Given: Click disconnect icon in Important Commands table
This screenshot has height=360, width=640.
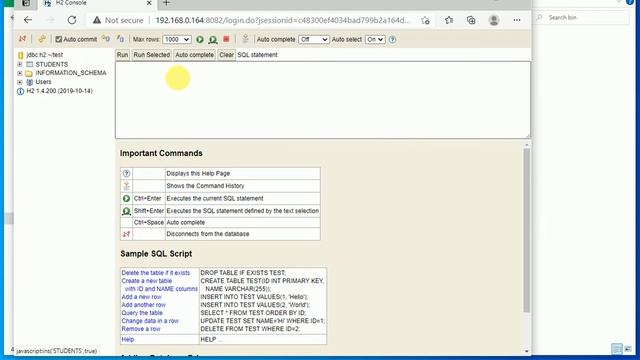Looking at the screenshot, I should (x=127, y=234).
